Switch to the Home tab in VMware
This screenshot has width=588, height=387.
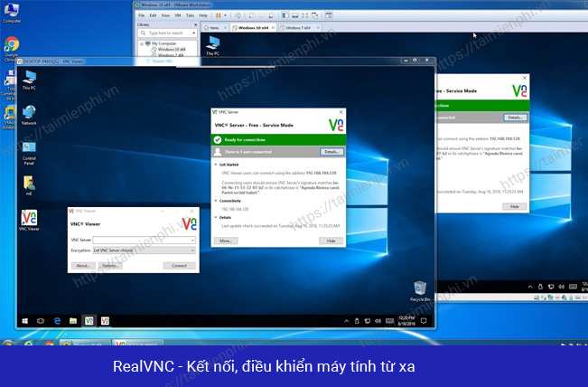(x=214, y=28)
